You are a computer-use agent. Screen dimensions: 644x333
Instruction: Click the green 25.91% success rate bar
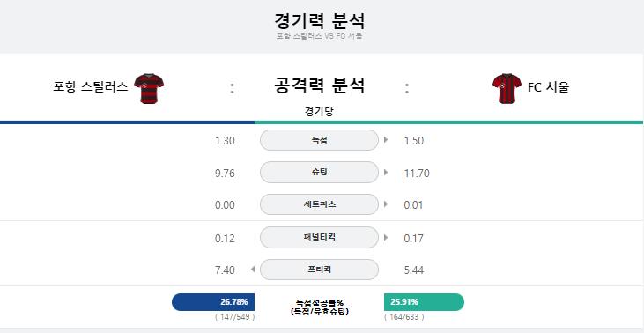tap(424, 302)
